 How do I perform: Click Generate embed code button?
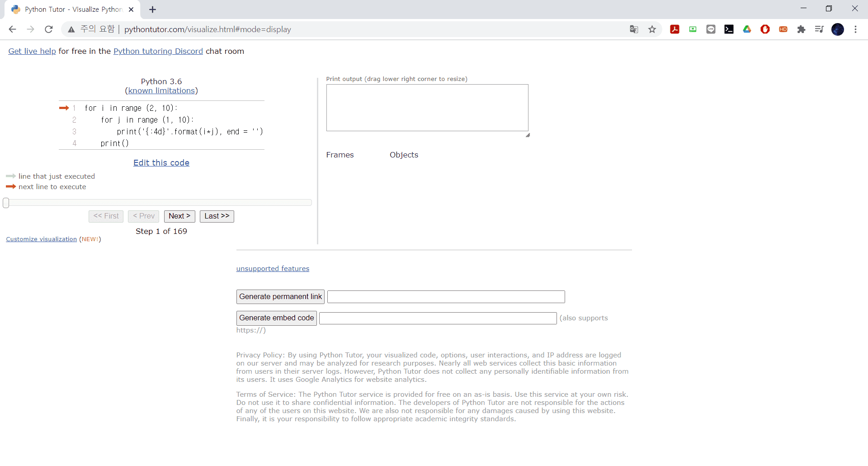coord(277,318)
